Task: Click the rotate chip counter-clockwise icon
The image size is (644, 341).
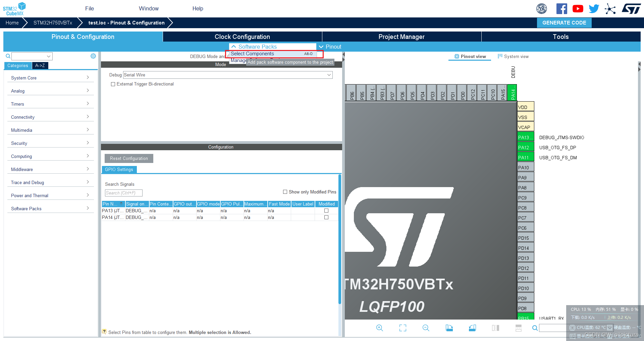Action: [x=472, y=328]
